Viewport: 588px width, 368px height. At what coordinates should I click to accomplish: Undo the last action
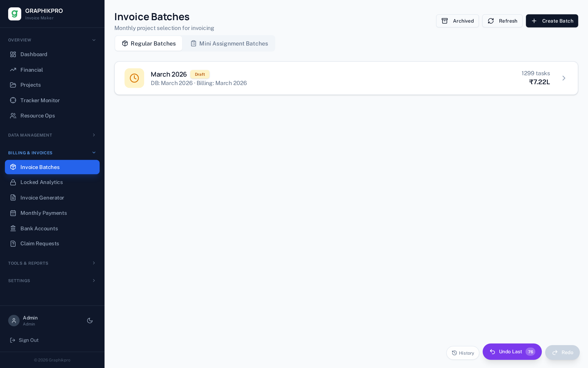click(x=512, y=352)
